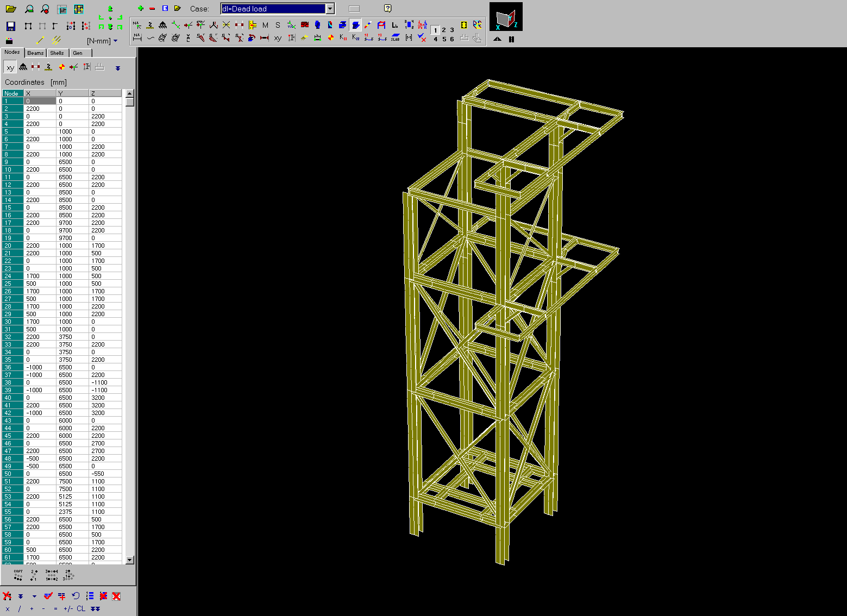
Task: Click the COPY nodes icon
Action: pos(18,575)
